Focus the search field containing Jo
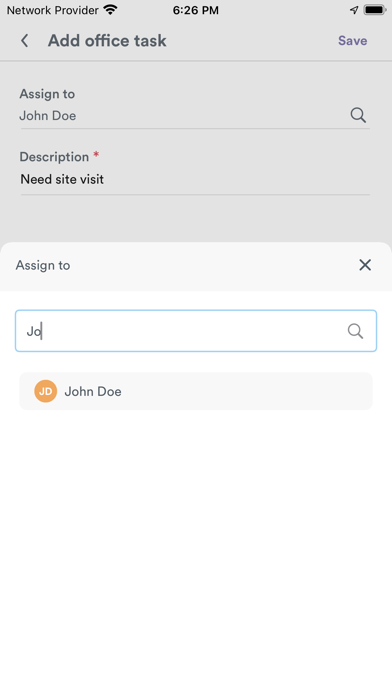Image resolution: width=392 pixels, height=696 pixels. pyautogui.click(x=196, y=331)
